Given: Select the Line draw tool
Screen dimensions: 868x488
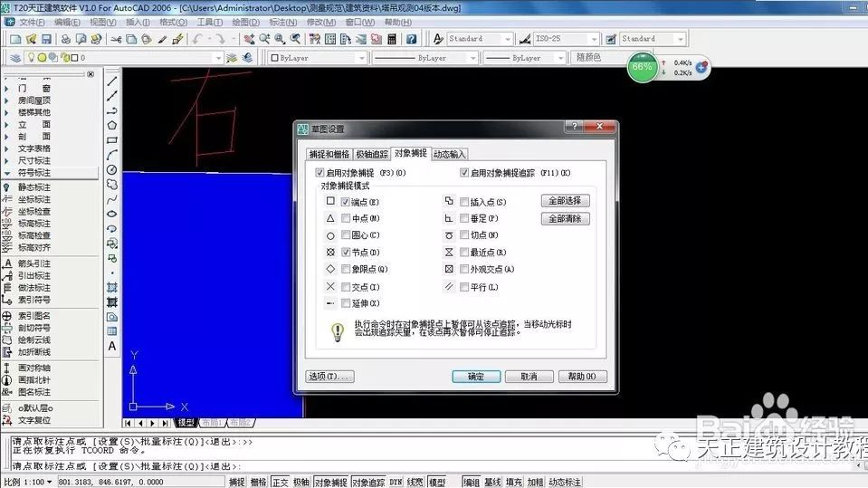Looking at the screenshot, I should pos(112,81).
